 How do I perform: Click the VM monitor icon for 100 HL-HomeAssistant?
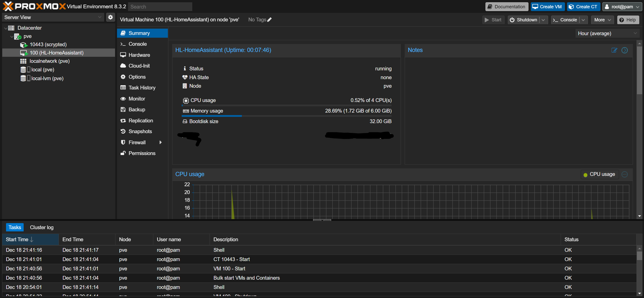point(24,53)
